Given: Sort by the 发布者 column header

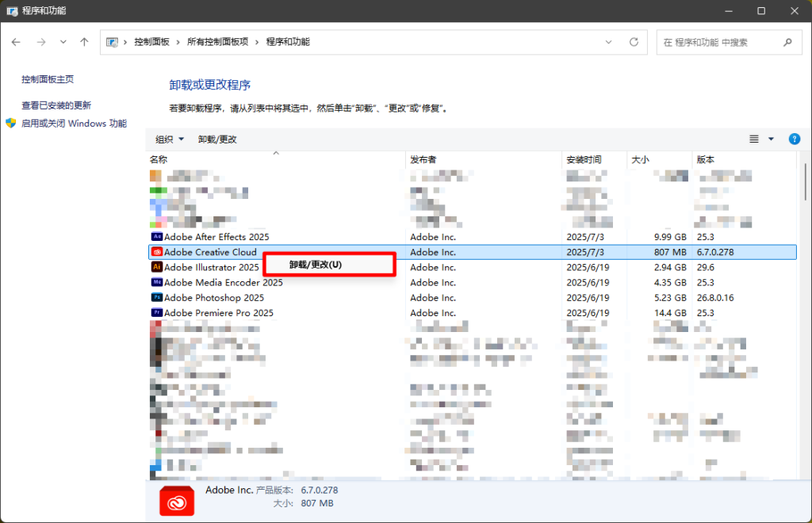Looking at the screenshot, I should [x=484, y=159].
